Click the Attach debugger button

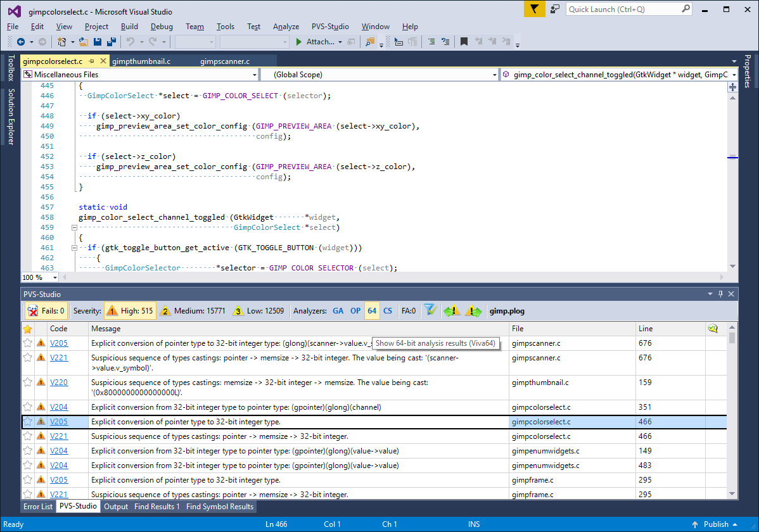tap(319, 42)
